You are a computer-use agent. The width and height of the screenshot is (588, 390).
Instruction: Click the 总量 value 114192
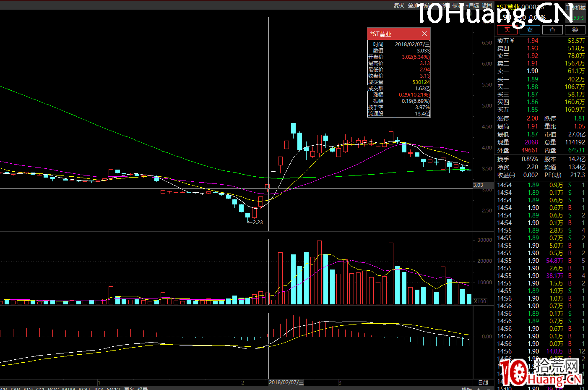[575, 142]
